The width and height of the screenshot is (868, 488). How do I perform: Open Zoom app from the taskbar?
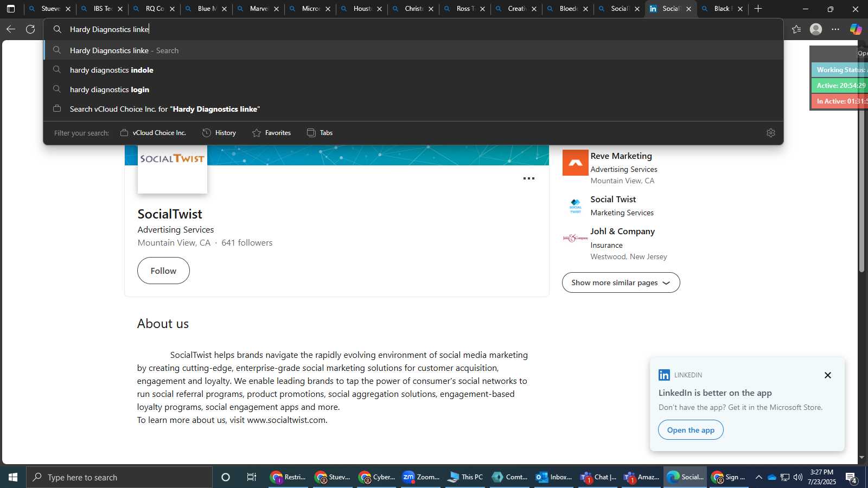pos(420,477)
